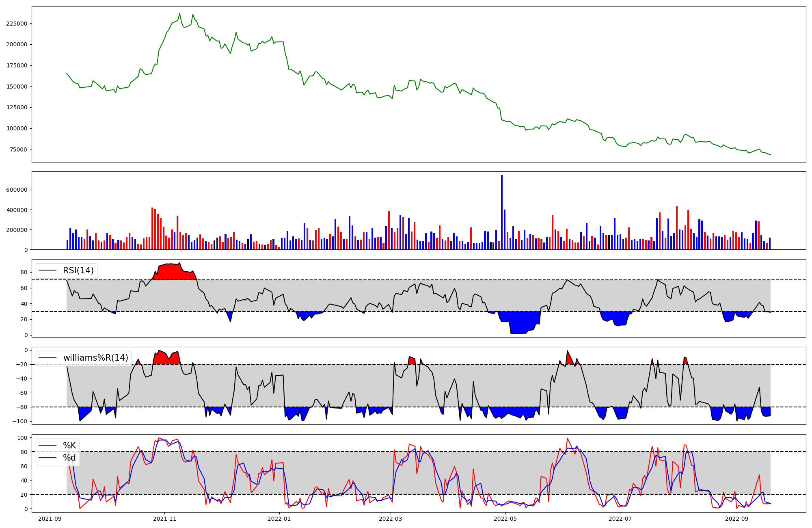Image resolution: width=812 pixels, height=528 pixels.
Task: Click the 2022-01 x-axis date label
Action: pos(279,519)
